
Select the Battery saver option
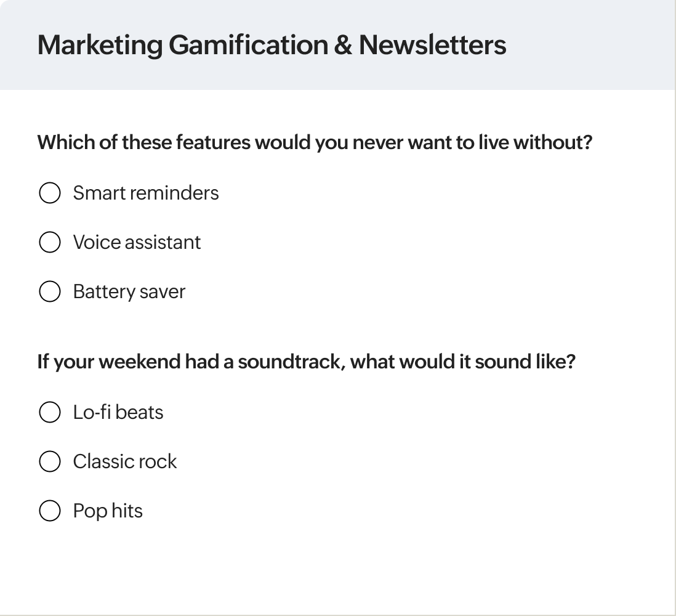point(49,291)
